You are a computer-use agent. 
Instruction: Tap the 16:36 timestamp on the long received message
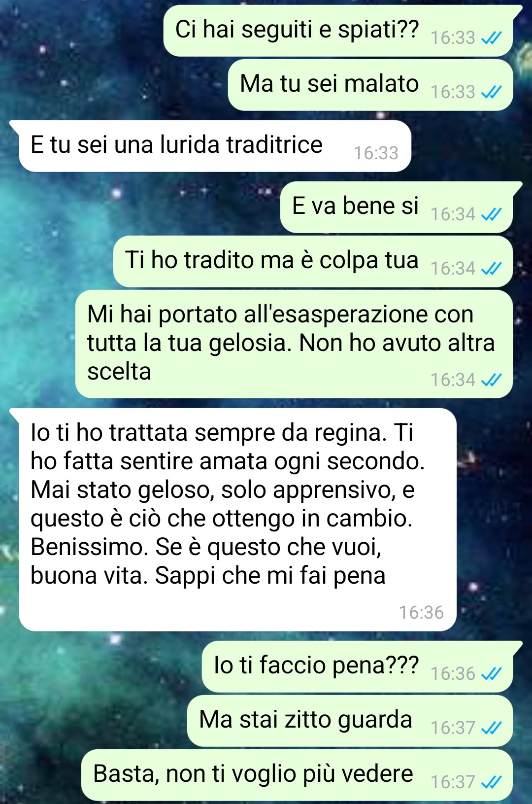click(x=421, y=613)
